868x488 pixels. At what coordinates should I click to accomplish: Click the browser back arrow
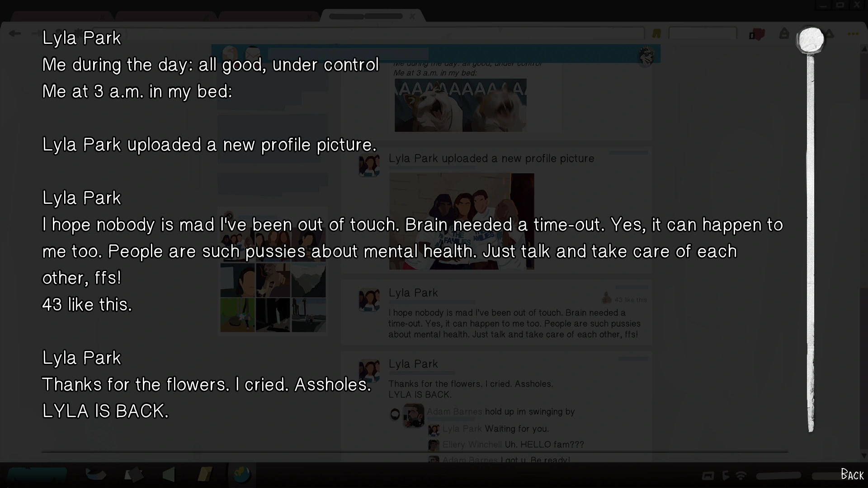pyautogui.click(x=15, y=33)
